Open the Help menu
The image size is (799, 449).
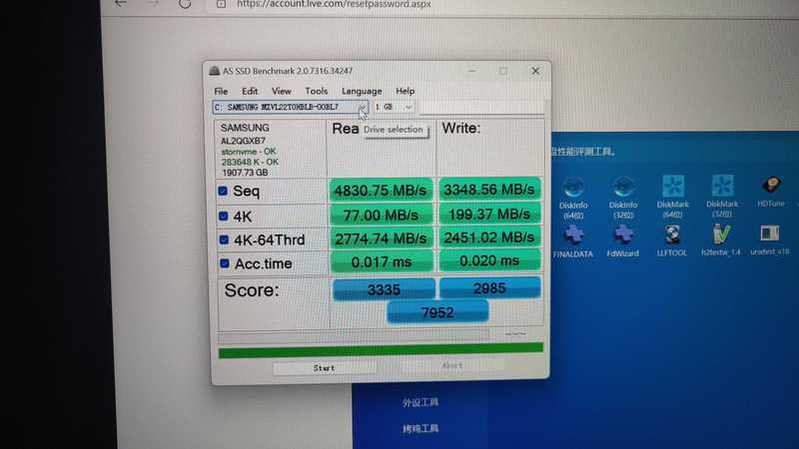point(405,91)
